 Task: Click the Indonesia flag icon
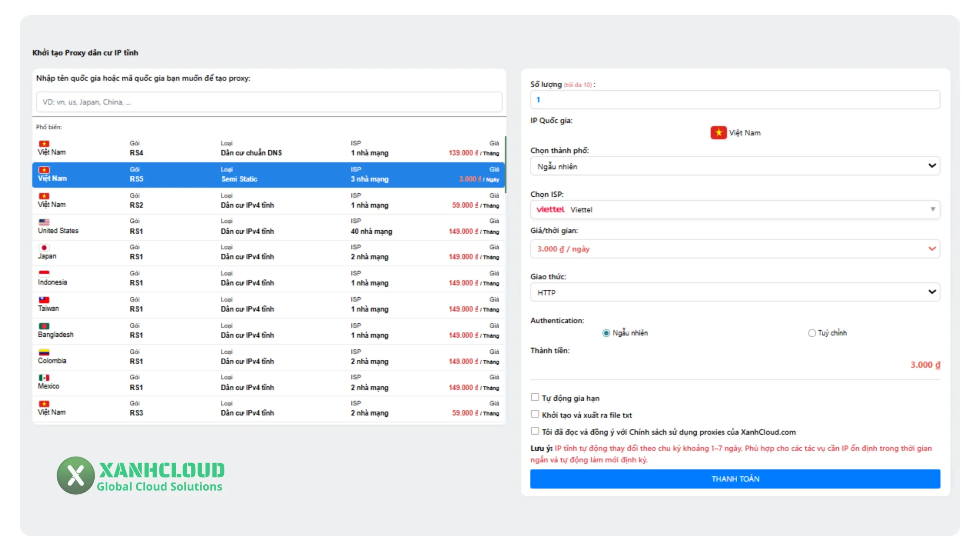(43, 274)
